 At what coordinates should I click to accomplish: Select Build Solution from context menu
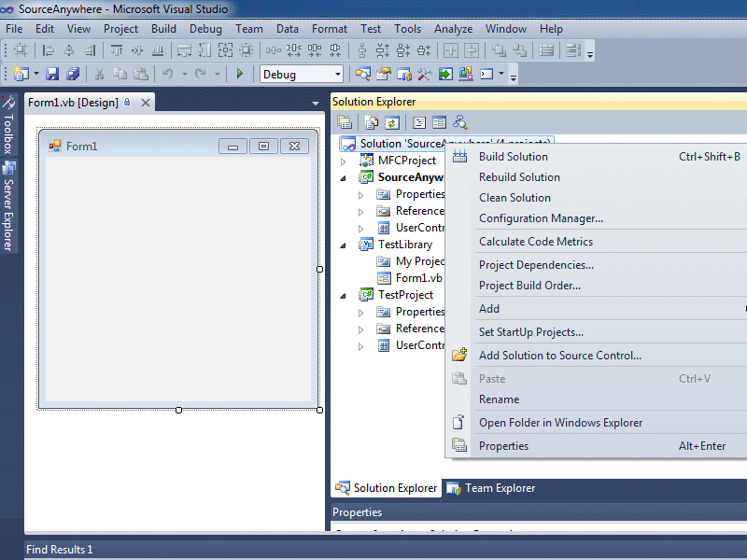(513, 157)
